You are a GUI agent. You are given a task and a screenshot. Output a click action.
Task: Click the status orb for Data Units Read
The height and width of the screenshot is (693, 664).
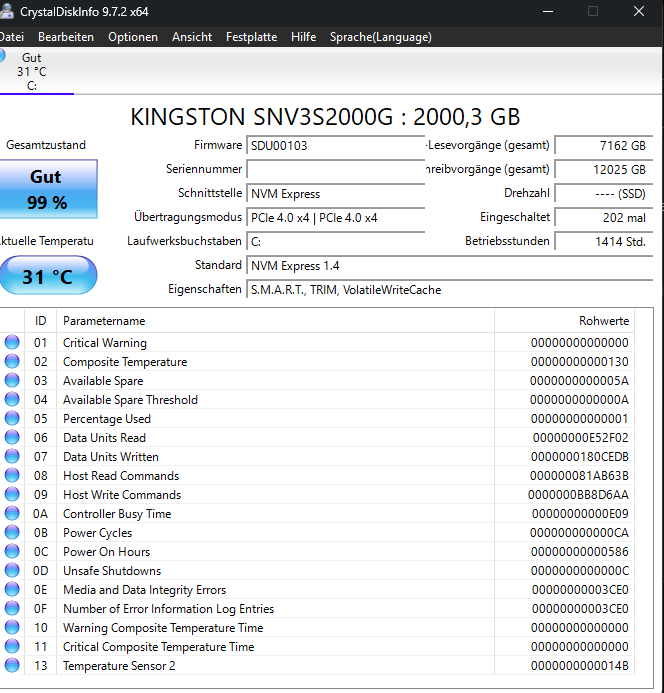(12, 437)
